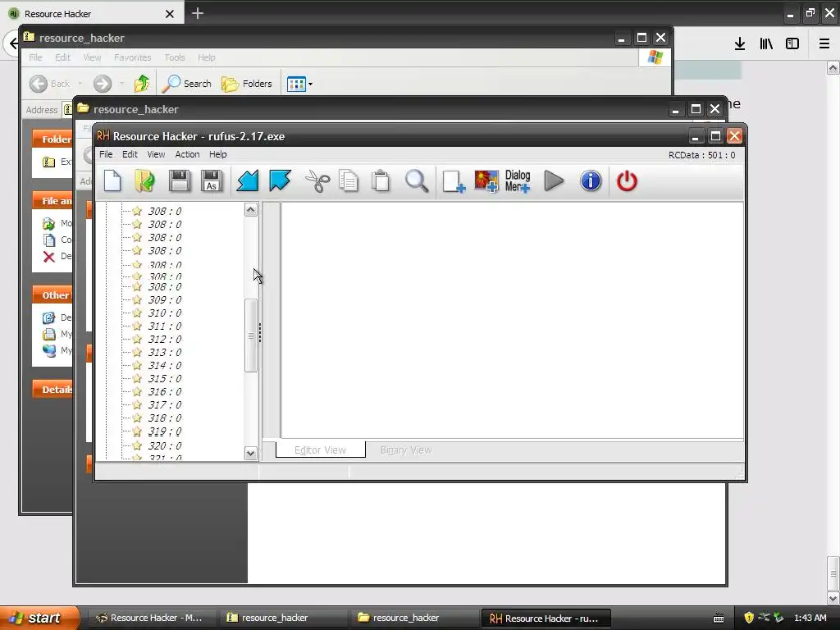Click the Save As floppy icon
This screenshot has width=840, height=630.
click(212, 180)
